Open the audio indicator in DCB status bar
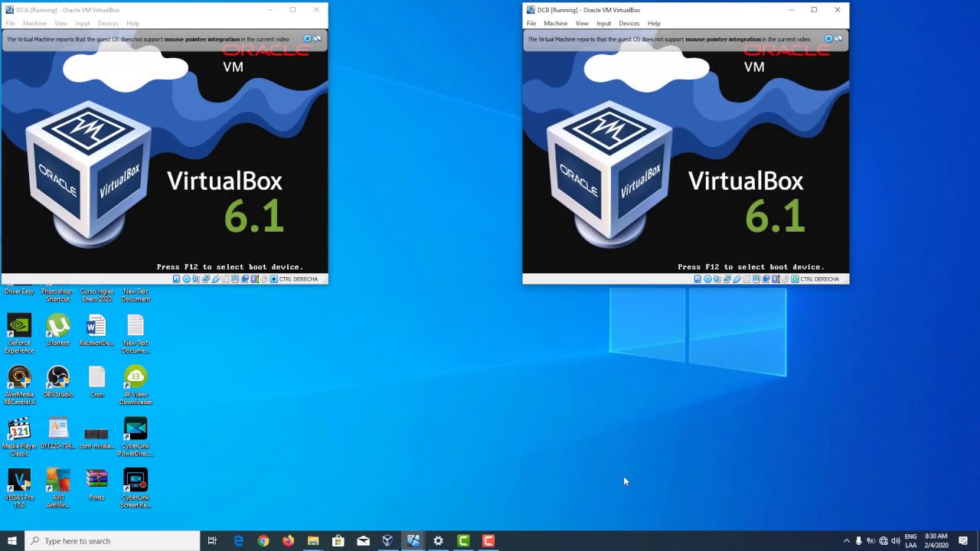Image resolution: width=980 pixels, height=551 pixels. click(717, 279)
